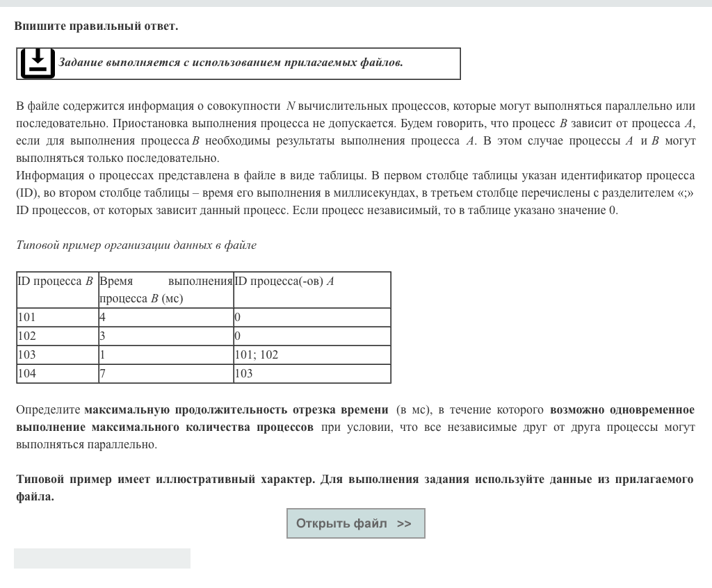Click the italic note "Задание выполняется с использованием прилагаемых файлов"
The height and width of the screenshot is (588, 712).
point(230,63)
